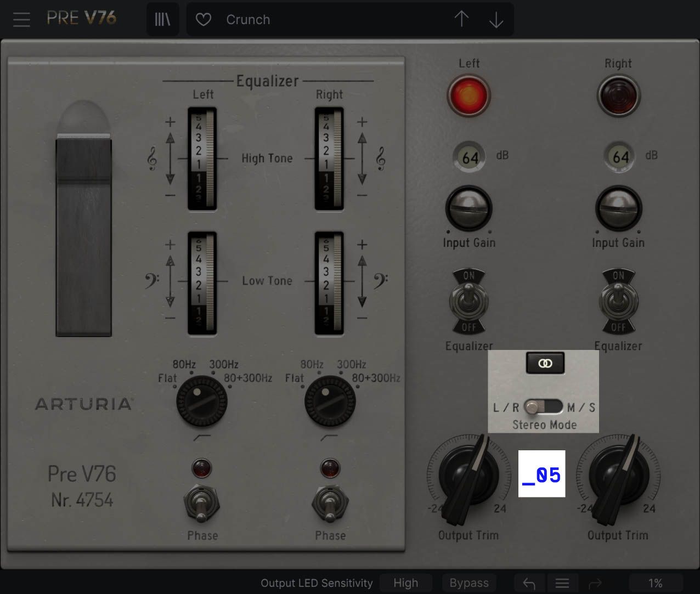Click the Left channel Low Tone wheel
The image size is (700, 594).
pos(202,283)
